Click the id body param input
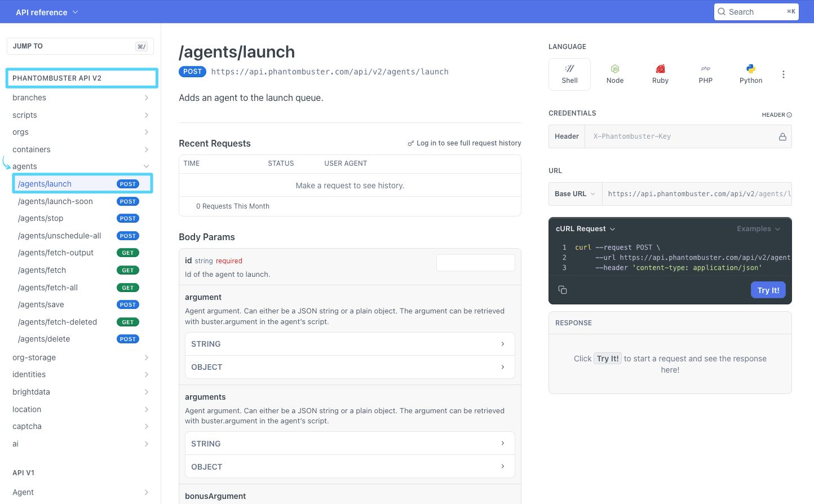This screenshot has width=814, height=504. [476, 263]
